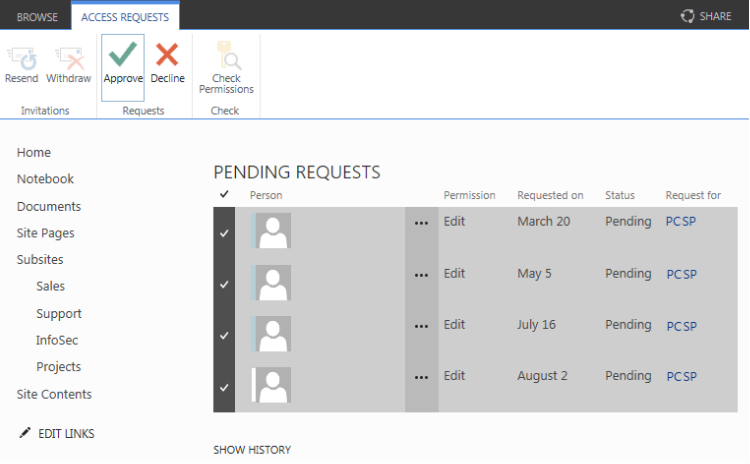Decline the selected requests

(x=167, y=63)
